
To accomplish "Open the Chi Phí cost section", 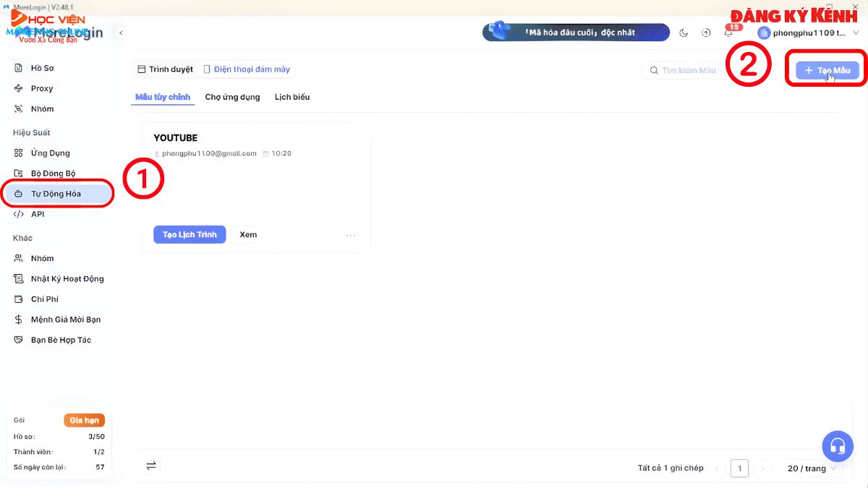I will pos(41,299).
